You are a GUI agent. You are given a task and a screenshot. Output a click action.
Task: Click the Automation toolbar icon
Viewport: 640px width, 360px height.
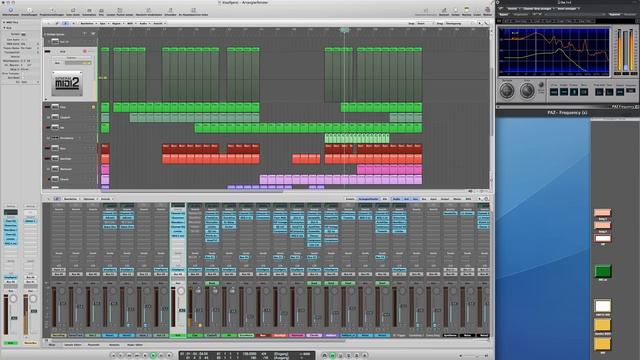pyautogui.click(x=89, y=10)
